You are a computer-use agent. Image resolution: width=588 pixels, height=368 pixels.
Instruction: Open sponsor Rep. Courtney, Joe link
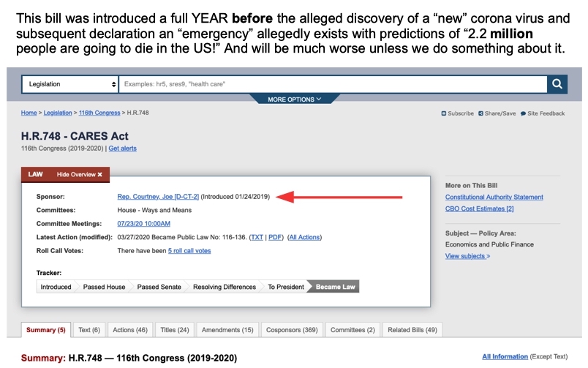[x=158, y=197]
